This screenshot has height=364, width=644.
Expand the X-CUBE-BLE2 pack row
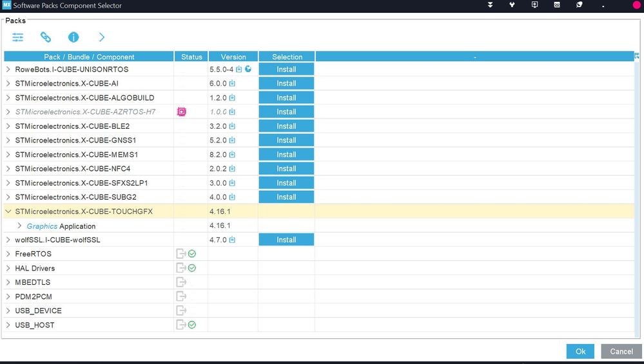point(8,126)
